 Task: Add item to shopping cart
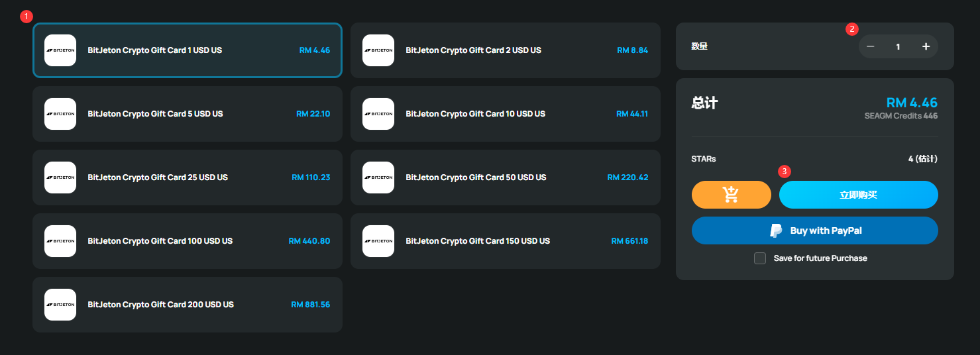coord(731,195)
